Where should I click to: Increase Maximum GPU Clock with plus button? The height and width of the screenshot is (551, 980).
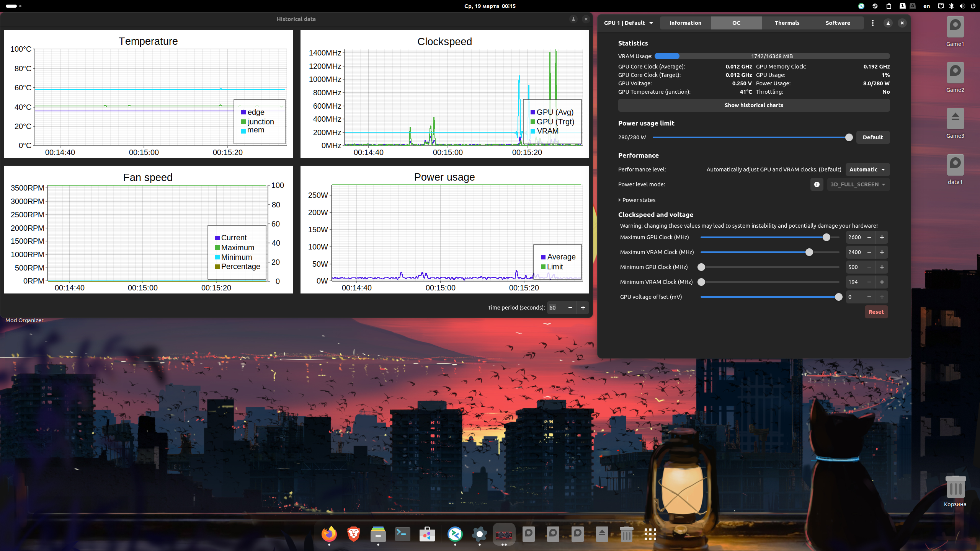882,237
